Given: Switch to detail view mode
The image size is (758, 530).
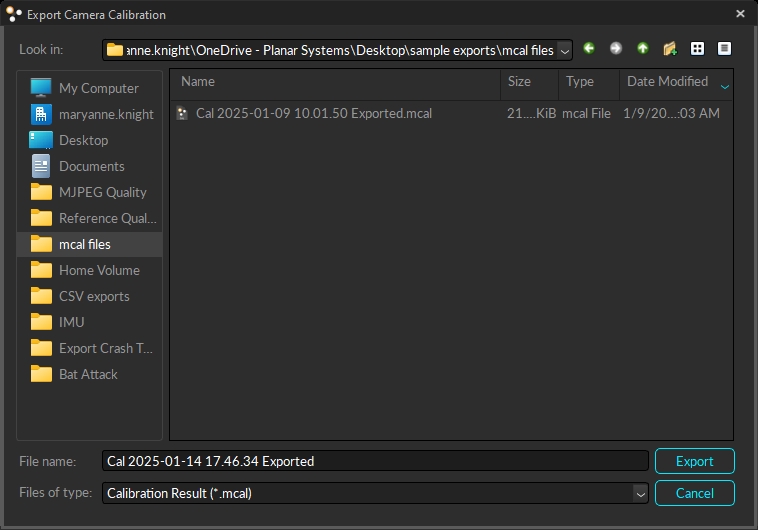Looking at the screenshot, I should point(725,48).
